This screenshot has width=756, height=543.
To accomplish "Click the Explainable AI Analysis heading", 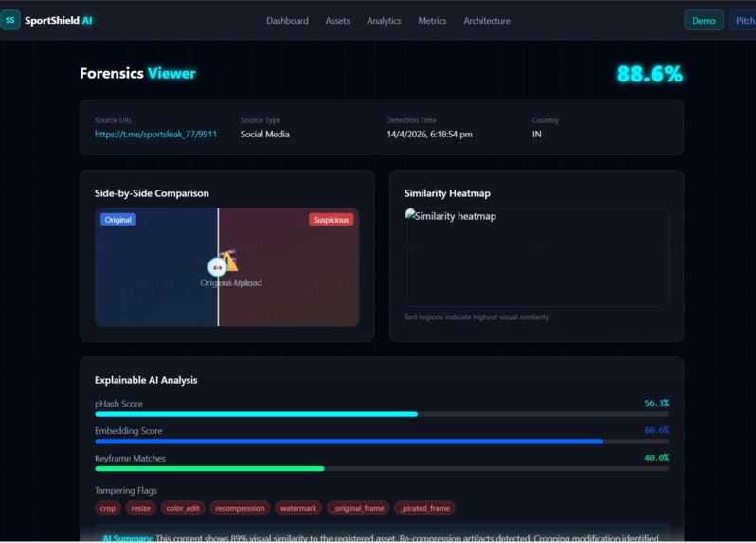I will (146, 380).
